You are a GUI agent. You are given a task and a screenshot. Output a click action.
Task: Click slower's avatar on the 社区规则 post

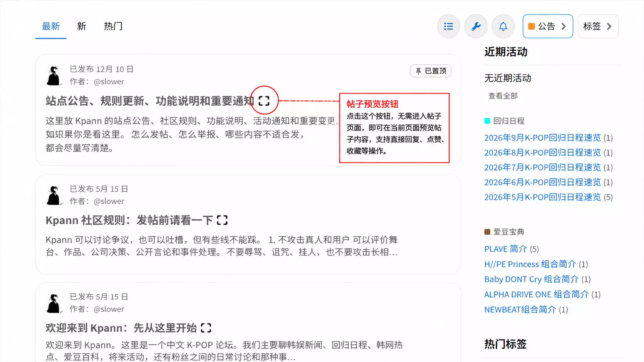pos(54,195)
